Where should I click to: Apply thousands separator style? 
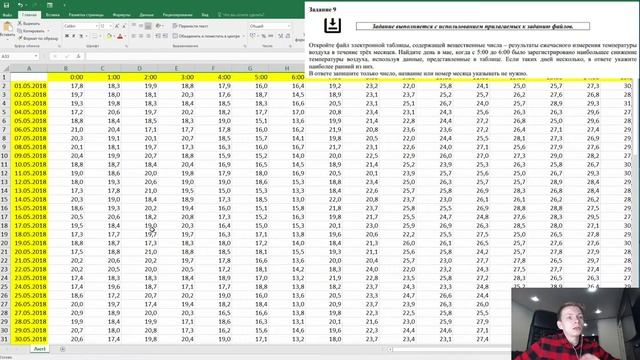271,36
